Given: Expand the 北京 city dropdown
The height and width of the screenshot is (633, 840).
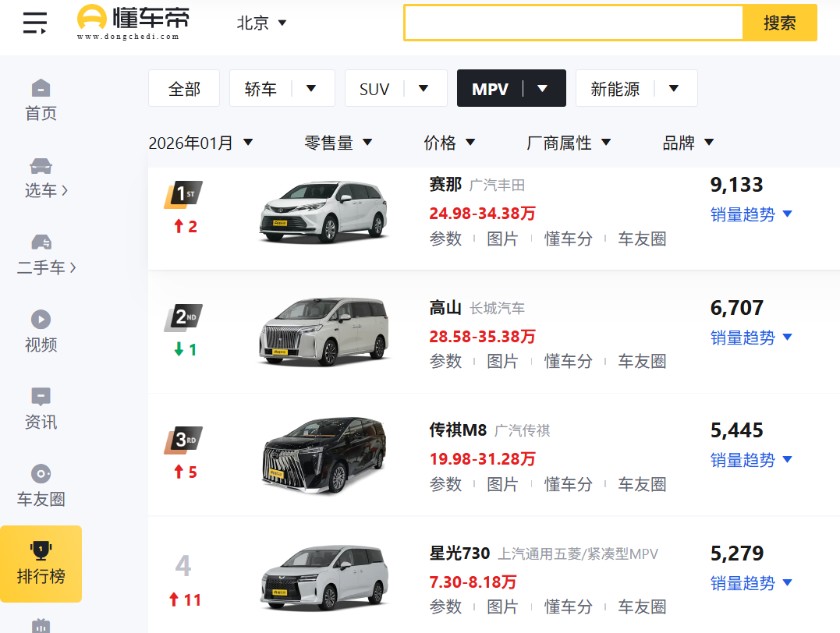Looking at the screenshot, I should tap(262, 23).
